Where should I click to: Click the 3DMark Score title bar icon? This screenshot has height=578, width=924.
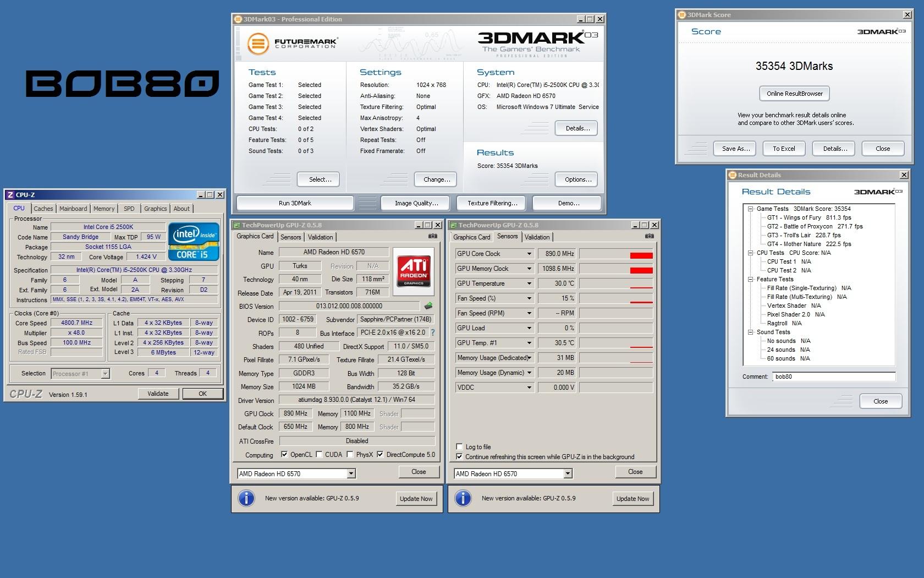pos(682,15)
